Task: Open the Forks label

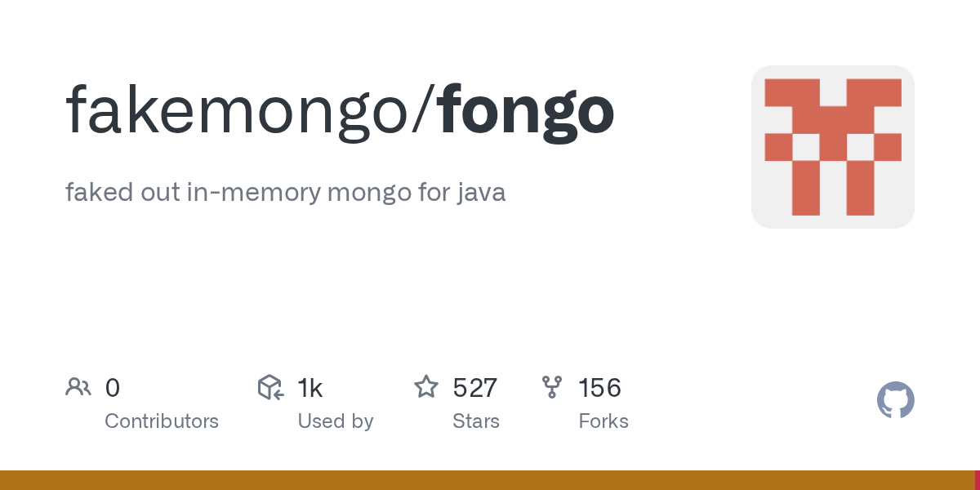Action: (603, 421)
